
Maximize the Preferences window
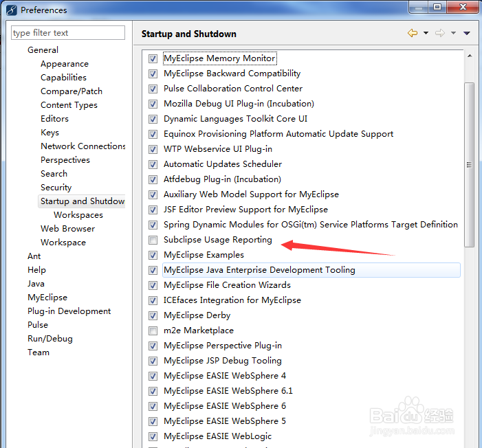pyautogui.click(x=437, y=7)
